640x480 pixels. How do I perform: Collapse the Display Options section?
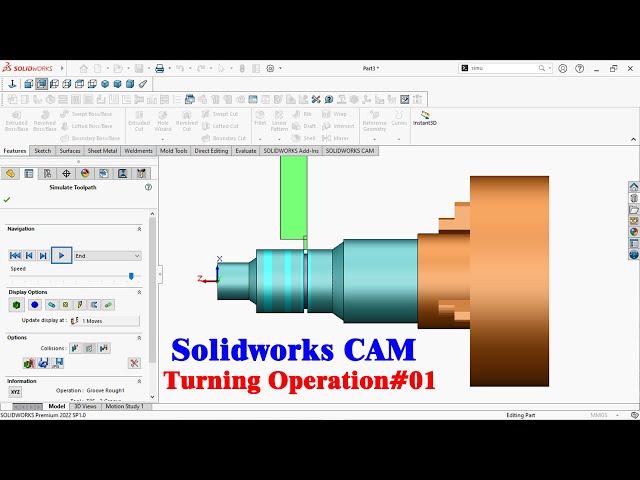point(139,292)
